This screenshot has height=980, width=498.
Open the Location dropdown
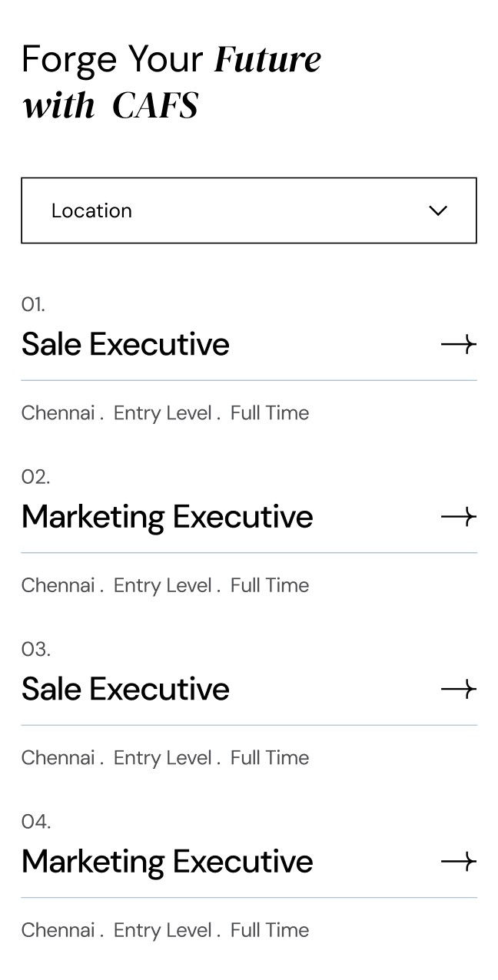pos(248,210)
